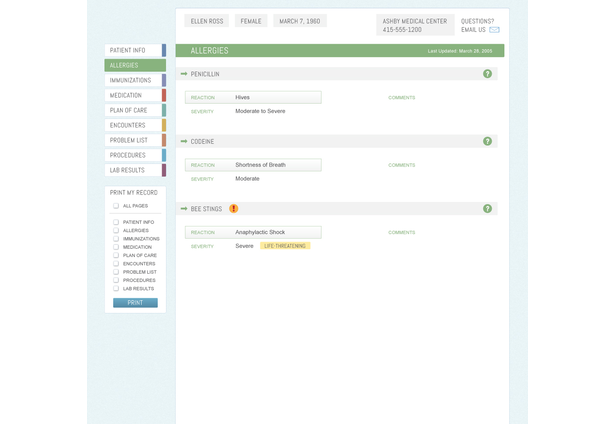615x424 pixels.
Task: Click the Questions? Email Us link
Action: (480, 25)
